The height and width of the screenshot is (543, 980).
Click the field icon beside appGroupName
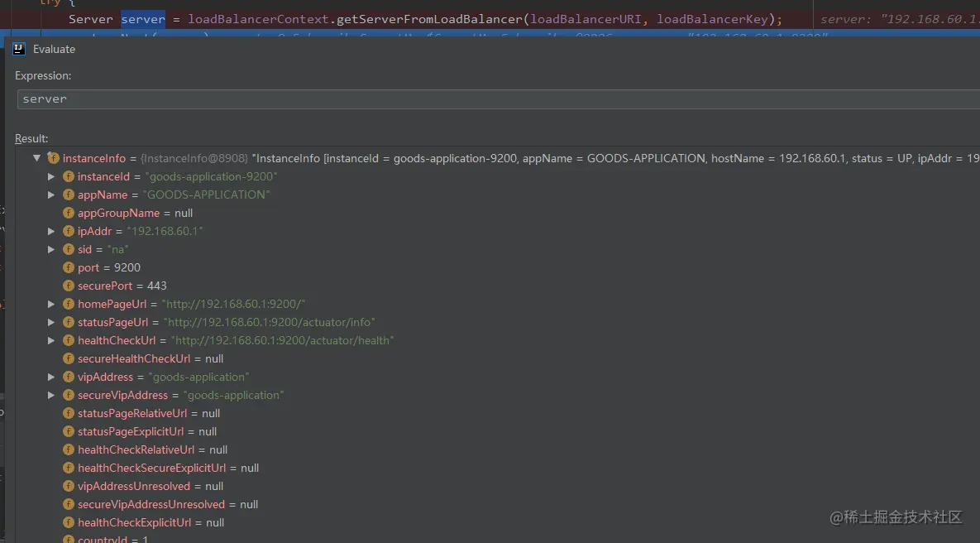click(69, 213)
